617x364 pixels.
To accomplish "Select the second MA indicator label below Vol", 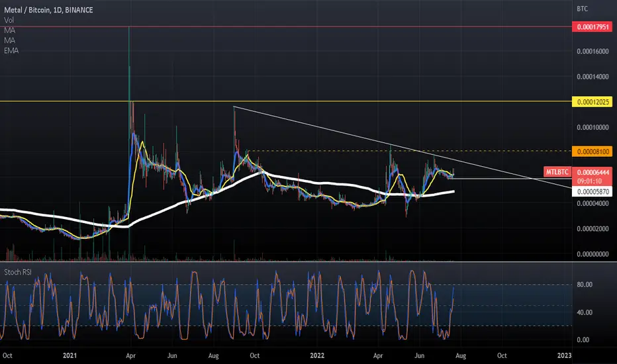I will point(9,40).
